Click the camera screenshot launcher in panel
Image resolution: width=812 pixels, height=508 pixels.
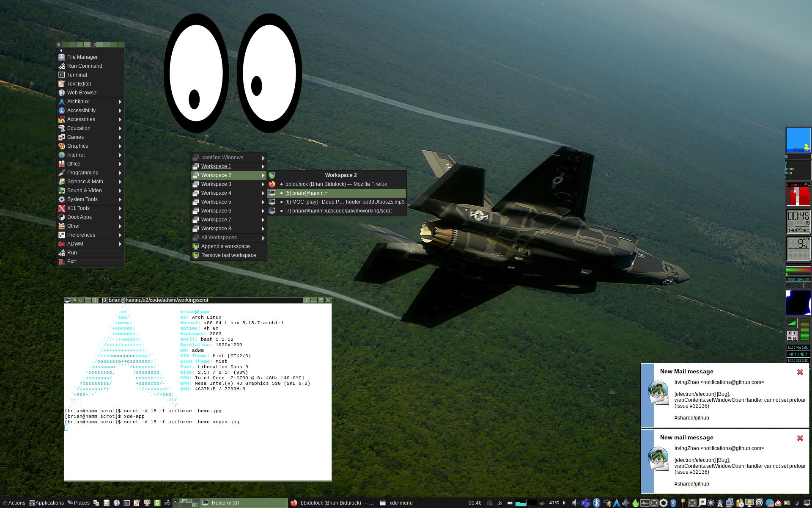coord(167,503)
